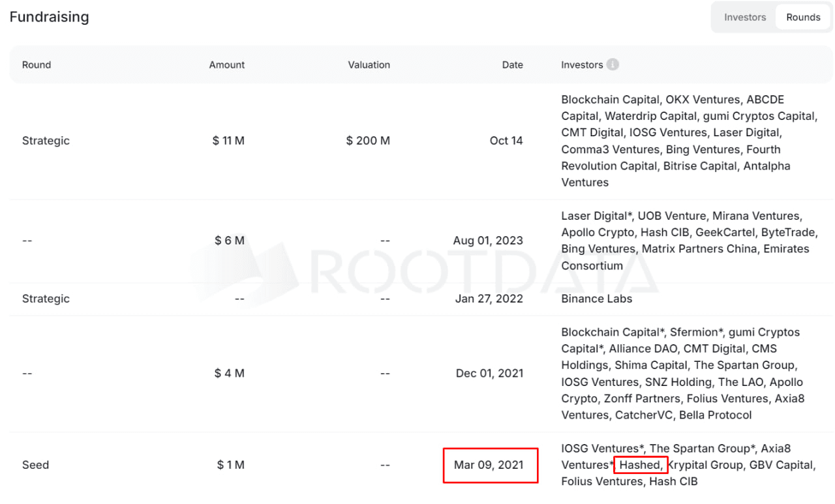Open Bitrise Capital investor link
Viewport: 835px width, 504px height.
click(700, 166)
